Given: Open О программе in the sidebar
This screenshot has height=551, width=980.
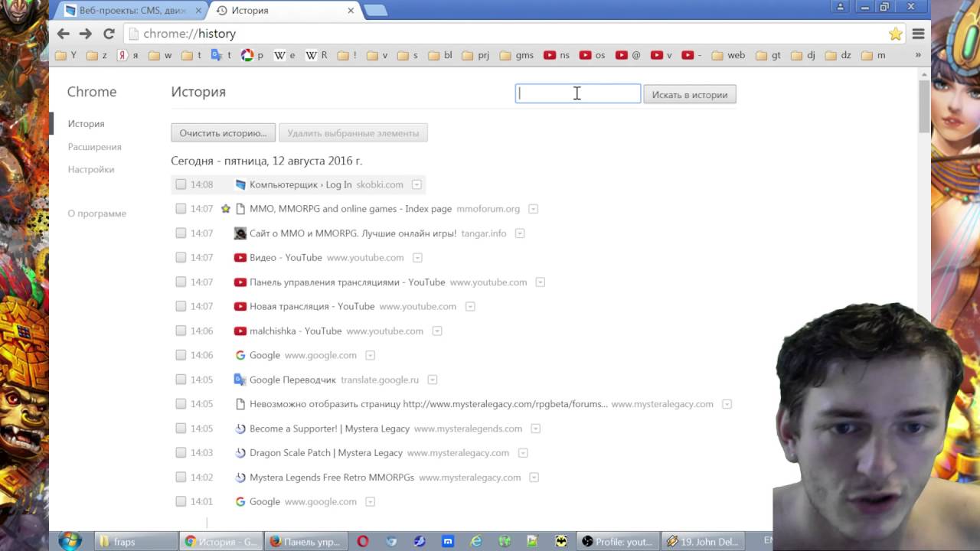Looking at the screenshot, I should point(96,214).
